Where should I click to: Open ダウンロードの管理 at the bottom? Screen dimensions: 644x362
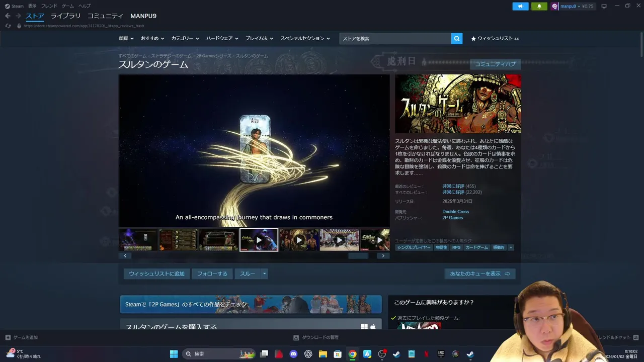(x=316, y=337)
